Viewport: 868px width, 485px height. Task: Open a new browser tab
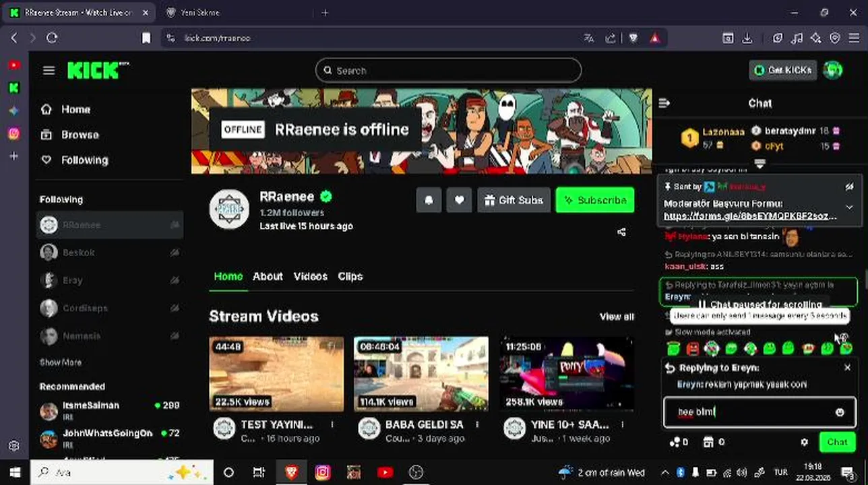tap(325, 13)
